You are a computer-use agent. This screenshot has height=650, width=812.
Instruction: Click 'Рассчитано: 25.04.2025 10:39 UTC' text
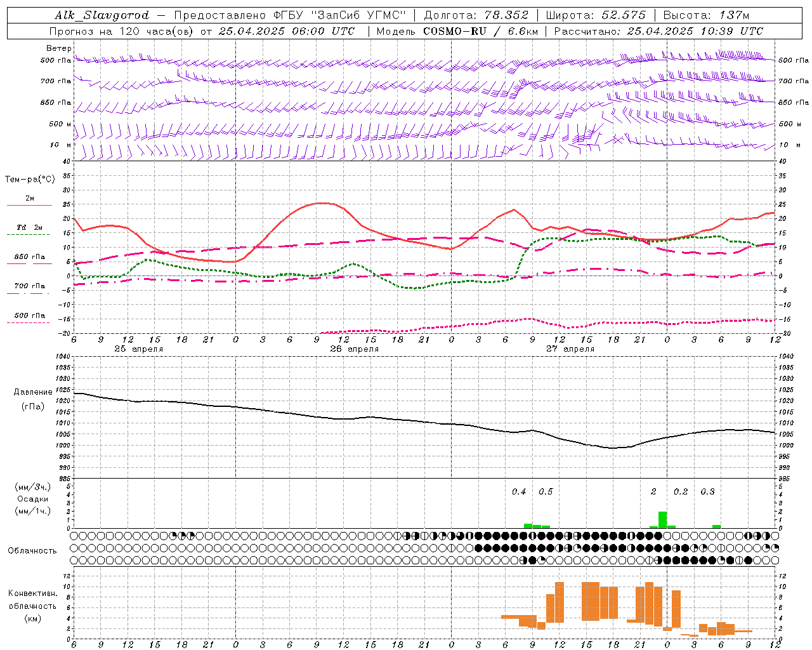pos(658,31)
